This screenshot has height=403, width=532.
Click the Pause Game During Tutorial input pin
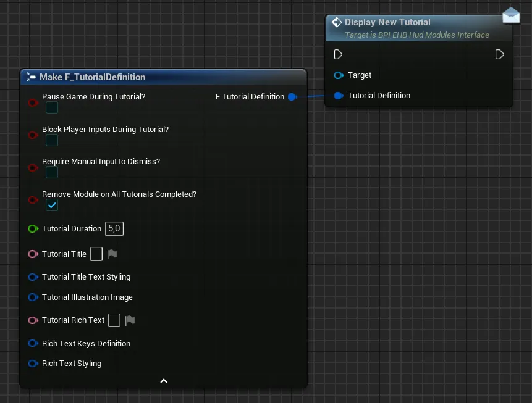[x=33, y=102]
